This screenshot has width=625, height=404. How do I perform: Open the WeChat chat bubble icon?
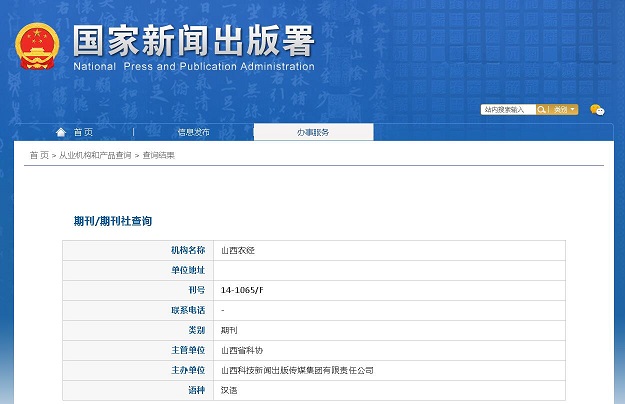tap(597, 110)
